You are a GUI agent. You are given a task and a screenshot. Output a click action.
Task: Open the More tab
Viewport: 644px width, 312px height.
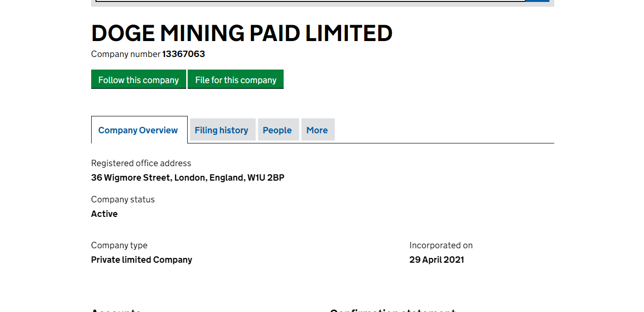(x=317, y=130)
